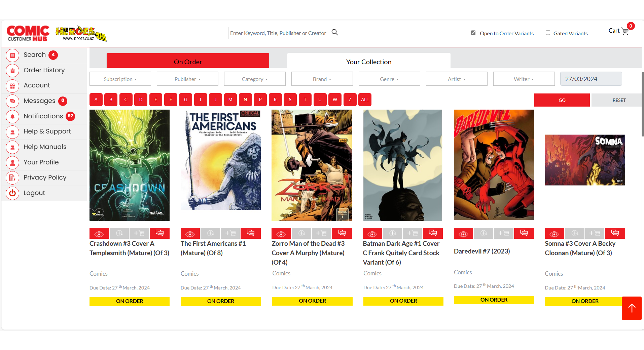Click the Comic Customer Hub logo
Screen dimensions: 644x350
point(28,33)
